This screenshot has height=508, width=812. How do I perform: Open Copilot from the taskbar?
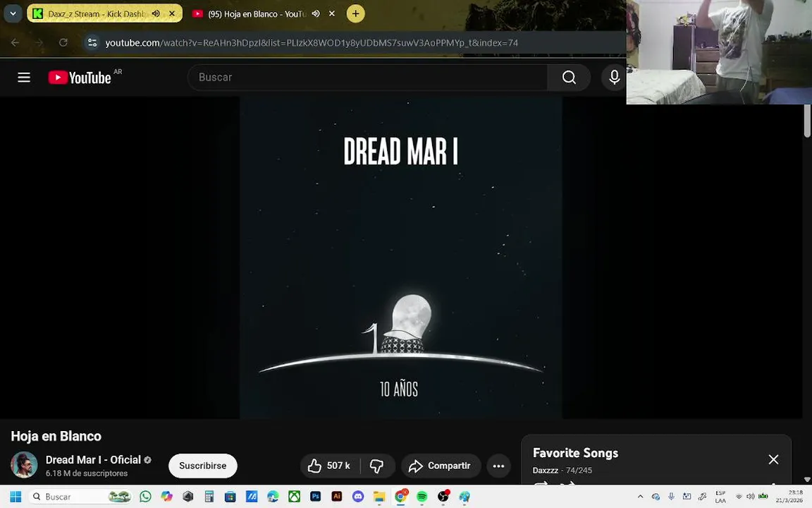(x=166, y=497)
